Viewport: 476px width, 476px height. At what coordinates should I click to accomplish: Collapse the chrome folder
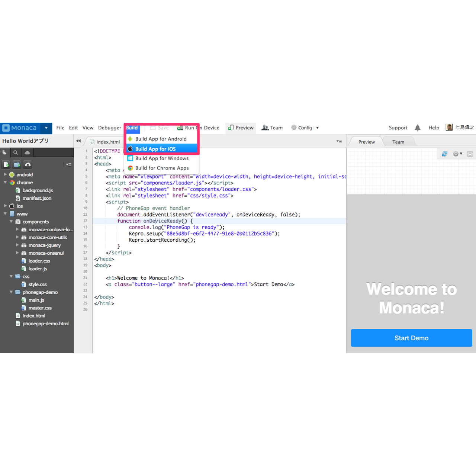[6, 183]
